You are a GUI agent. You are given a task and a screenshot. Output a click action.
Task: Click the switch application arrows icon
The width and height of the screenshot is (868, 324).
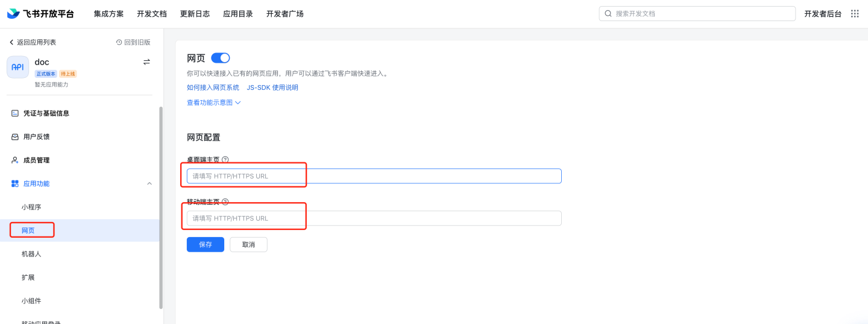[x=146, y=62]
